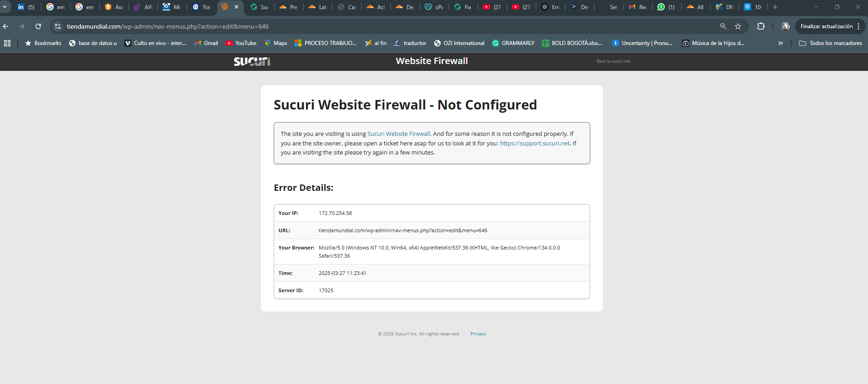Open the 'Act' Cloudflare tab
The image size is (868, 384).
click(x=376, y=7)
